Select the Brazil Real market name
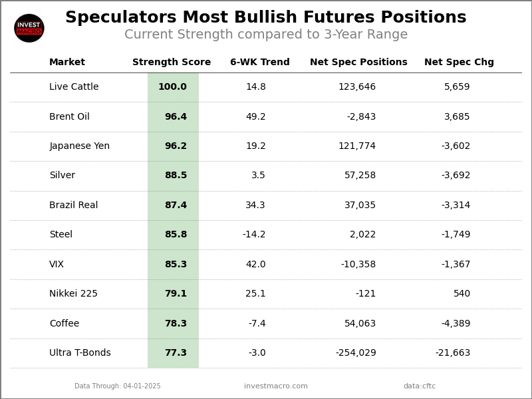The height and width of the screenshot is (399, 532). click(x=73, y=205)
